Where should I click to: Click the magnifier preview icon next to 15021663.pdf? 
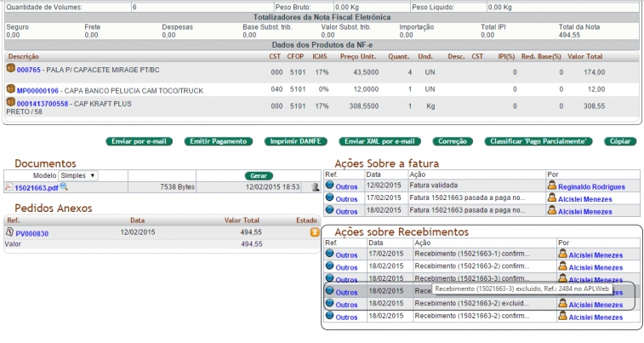(x=63, y=186)
